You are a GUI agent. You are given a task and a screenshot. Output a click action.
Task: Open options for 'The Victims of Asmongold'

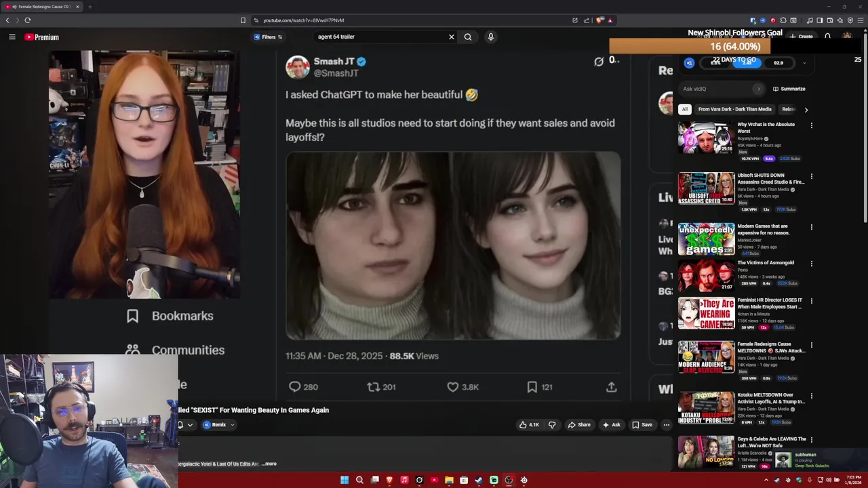(811, 264)
